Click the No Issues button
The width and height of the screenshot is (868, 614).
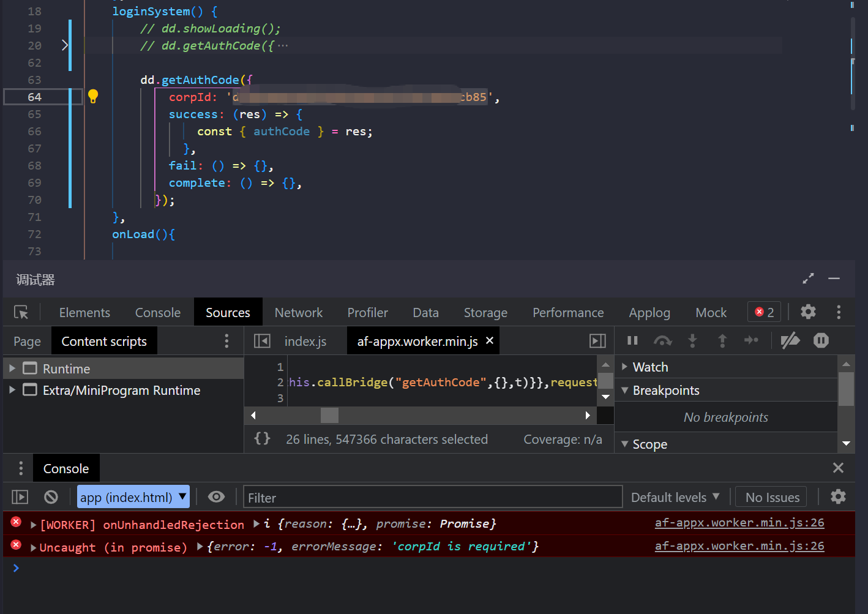[x=772, y=497]
